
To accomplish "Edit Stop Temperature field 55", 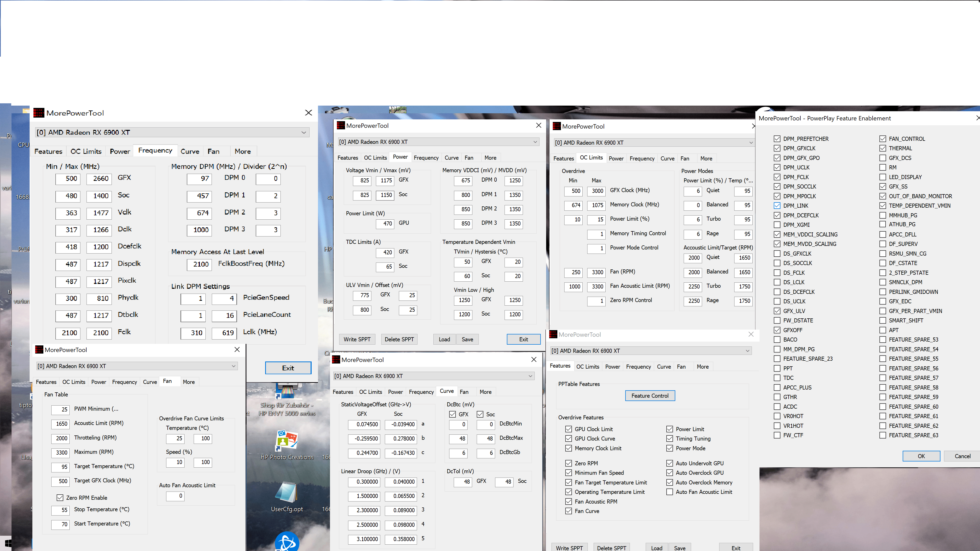I will [60, 510].
